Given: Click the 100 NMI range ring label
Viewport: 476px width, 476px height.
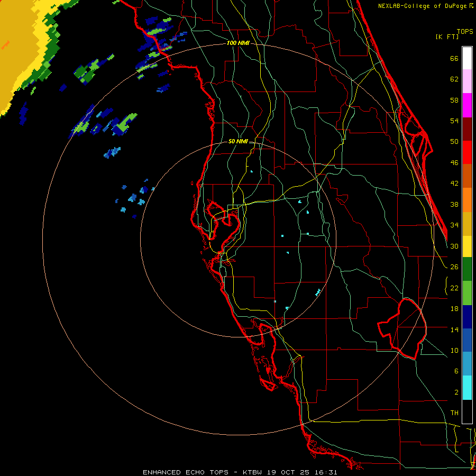Looking at the screenshot, I should click(238, 43).
